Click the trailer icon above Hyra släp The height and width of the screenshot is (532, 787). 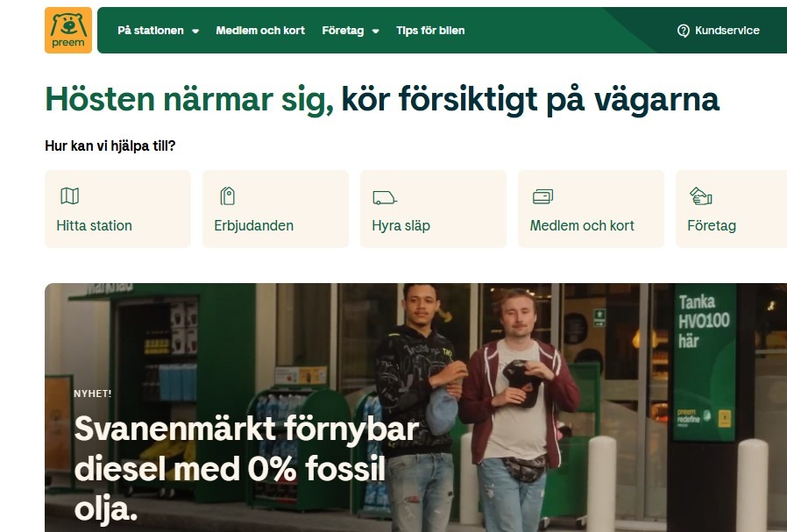(x=385, y=198)
